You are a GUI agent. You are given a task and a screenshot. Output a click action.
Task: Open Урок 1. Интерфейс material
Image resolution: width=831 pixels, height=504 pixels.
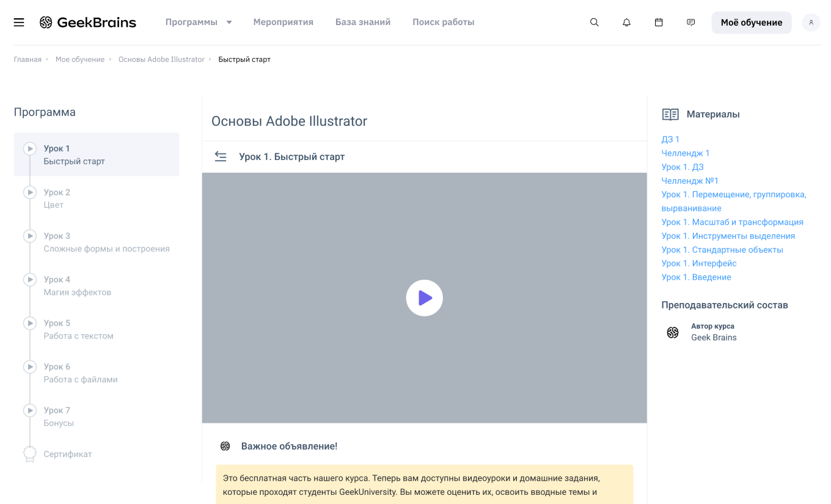(699, 263)
